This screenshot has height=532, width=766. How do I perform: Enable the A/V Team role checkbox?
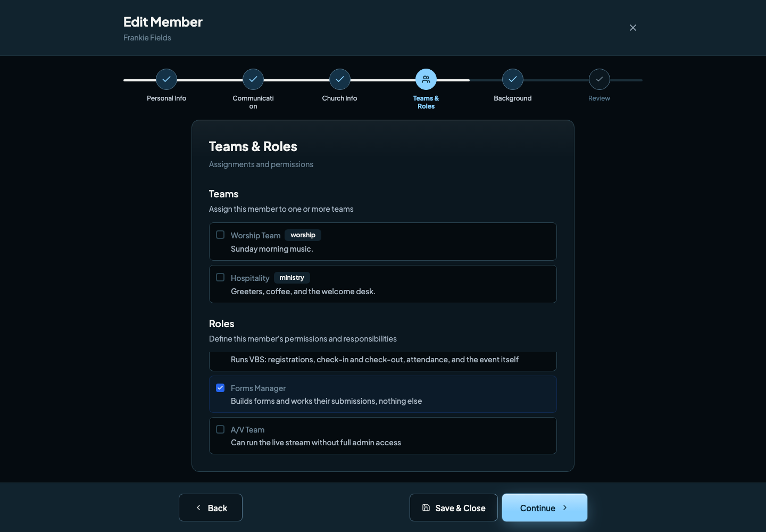click(x=220, y=429)
